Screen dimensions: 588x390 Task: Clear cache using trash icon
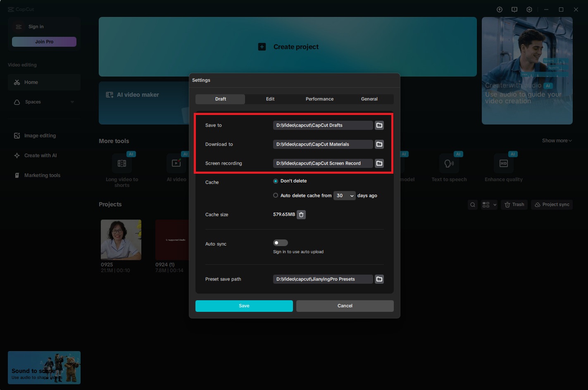301,215
